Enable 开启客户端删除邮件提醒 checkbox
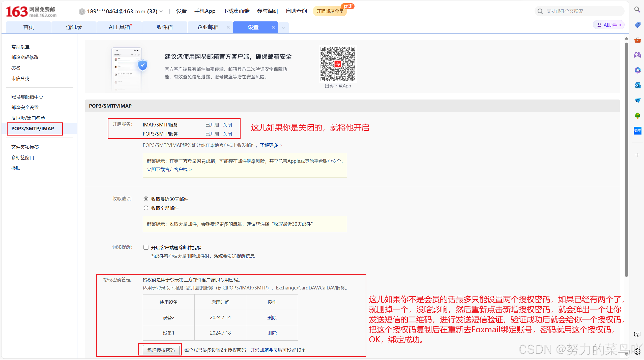Viewport: 644px width, 360px height. point(146,247)
